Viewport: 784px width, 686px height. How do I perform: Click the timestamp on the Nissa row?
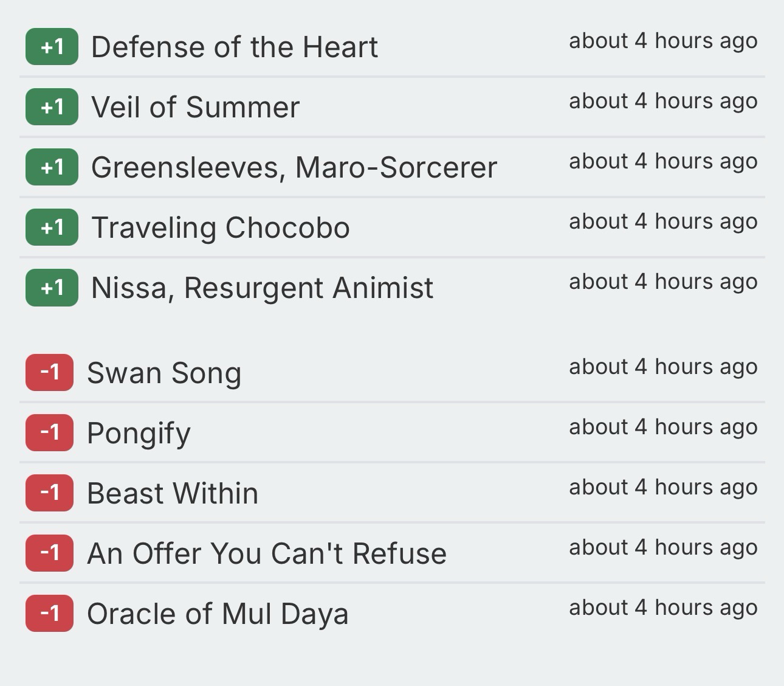point(663,282)
